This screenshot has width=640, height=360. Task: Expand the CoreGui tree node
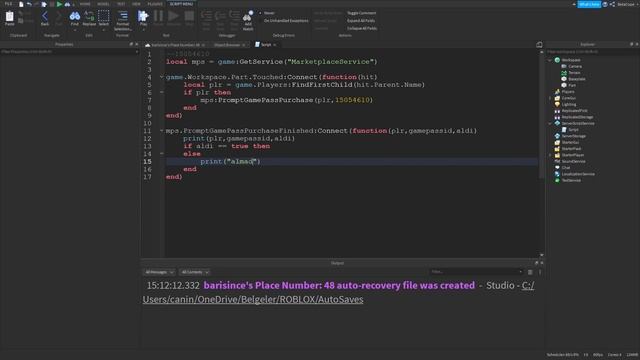click(x=550, y=98)
